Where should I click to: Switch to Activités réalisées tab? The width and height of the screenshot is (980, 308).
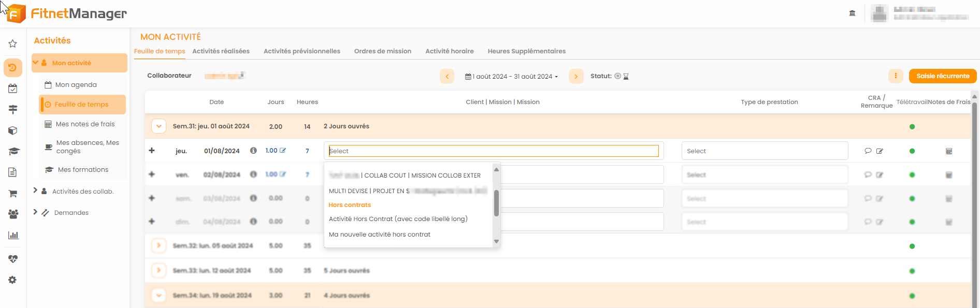(221, 51)
